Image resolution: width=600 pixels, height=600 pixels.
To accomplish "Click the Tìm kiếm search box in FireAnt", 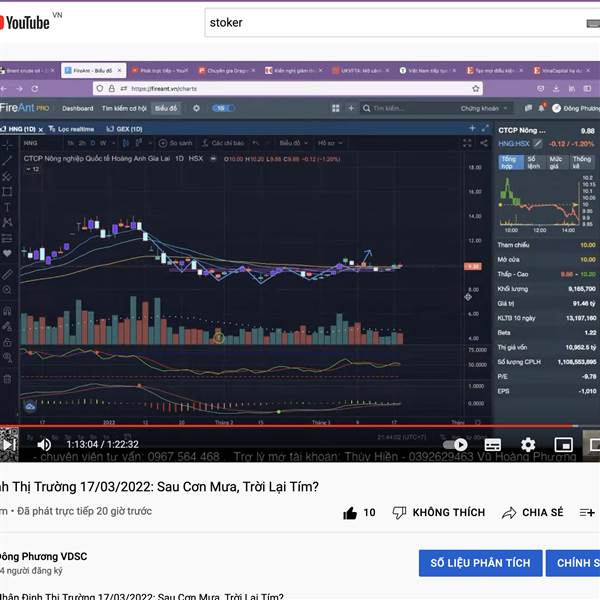I will [x=408, y=109].
